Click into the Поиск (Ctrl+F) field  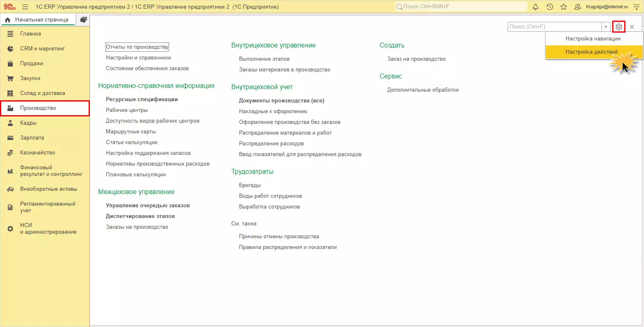pyautogui.click(x=555, y=27)
